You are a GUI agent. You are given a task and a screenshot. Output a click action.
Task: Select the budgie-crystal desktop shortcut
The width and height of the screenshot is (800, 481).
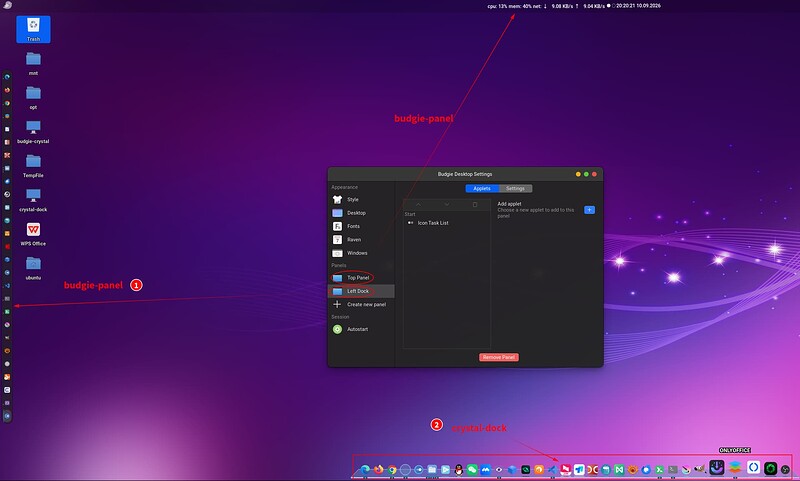coord(33,132)
